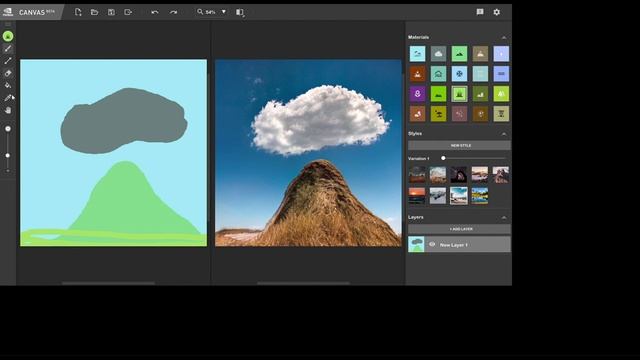
Task: Select the dark brown material in bottom row
Action: 480,114
